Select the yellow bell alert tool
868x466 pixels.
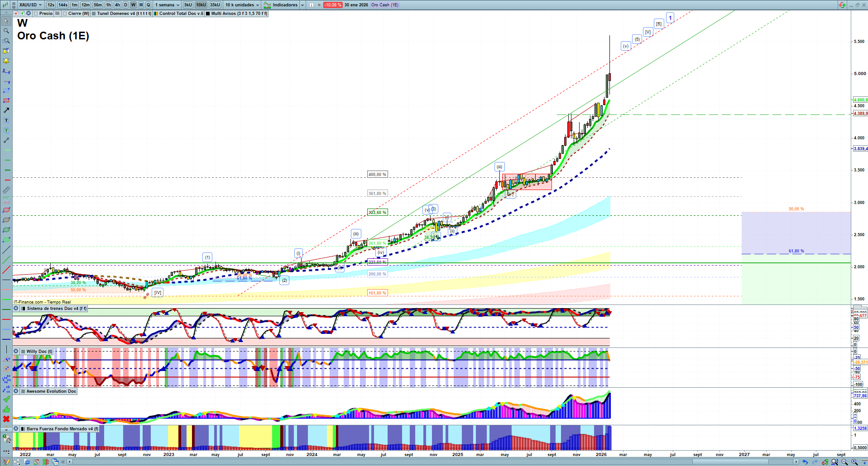coord(6,61)
